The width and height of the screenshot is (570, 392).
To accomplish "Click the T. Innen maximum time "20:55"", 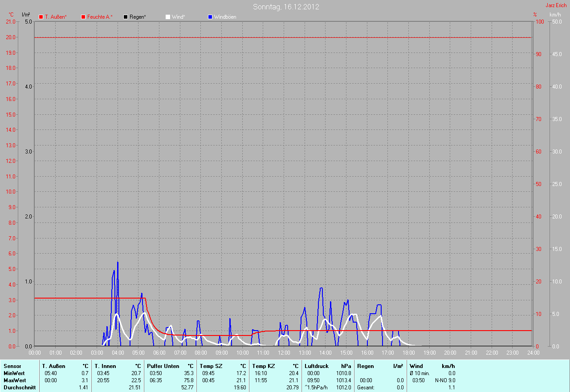I will 103,380.
